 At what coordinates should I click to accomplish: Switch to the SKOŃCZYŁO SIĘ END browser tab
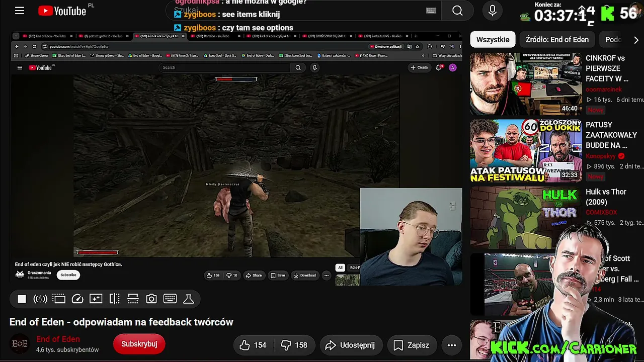[x=327, y=36]
